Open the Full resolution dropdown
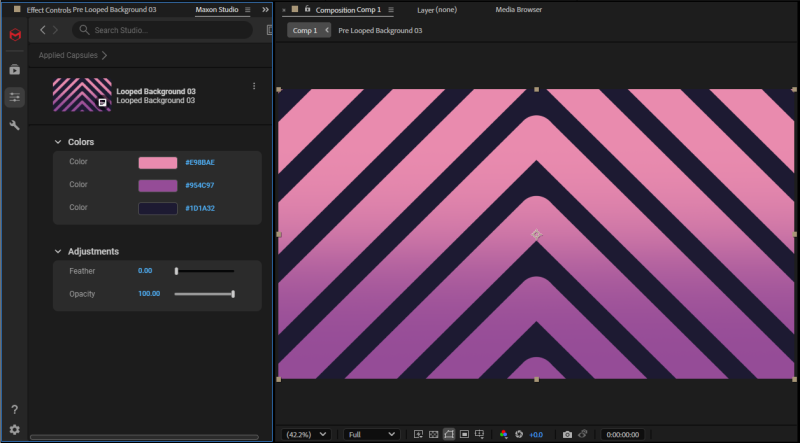Image resolution: width=800 pixels, height=443 pixels. (370, 435)
